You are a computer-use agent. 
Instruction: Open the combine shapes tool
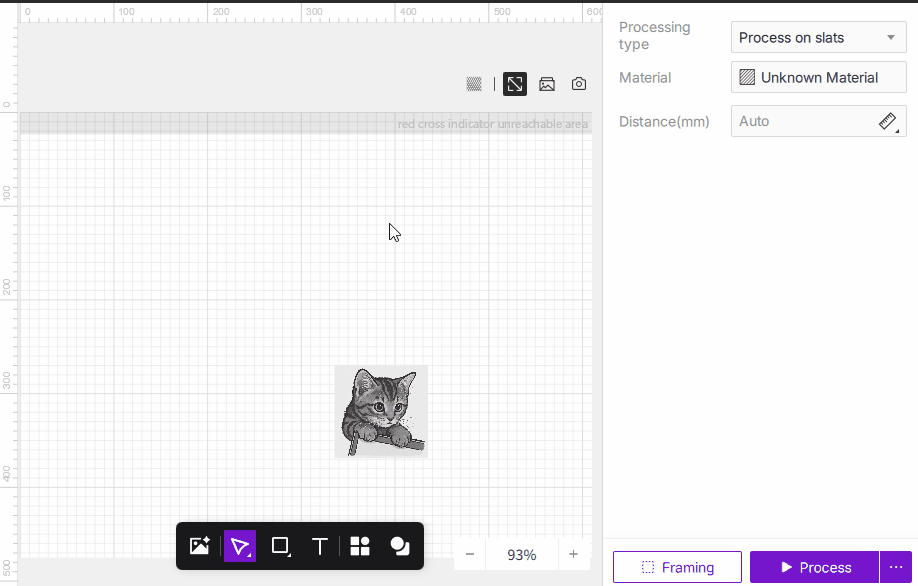[400, 546]
